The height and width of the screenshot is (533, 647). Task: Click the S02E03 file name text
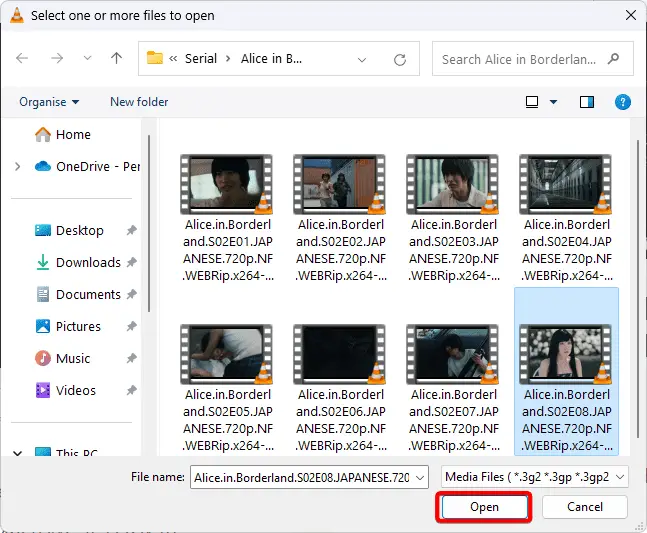point(454,250)
